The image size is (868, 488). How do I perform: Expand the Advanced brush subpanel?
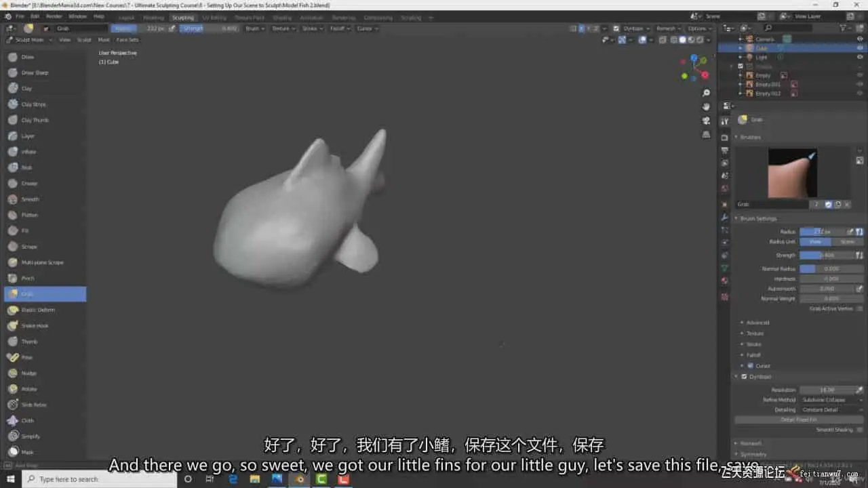pyautogui.click(x=757, y=323)
